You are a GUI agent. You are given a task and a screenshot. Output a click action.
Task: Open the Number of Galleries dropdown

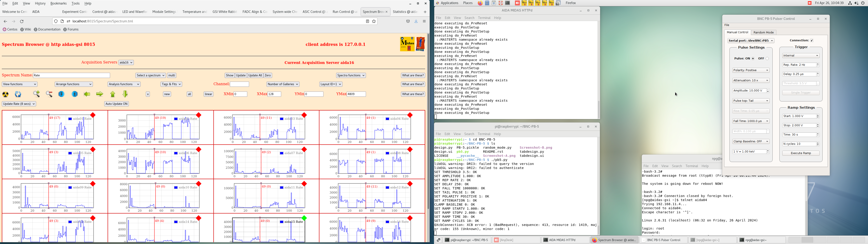coord(283,84)
